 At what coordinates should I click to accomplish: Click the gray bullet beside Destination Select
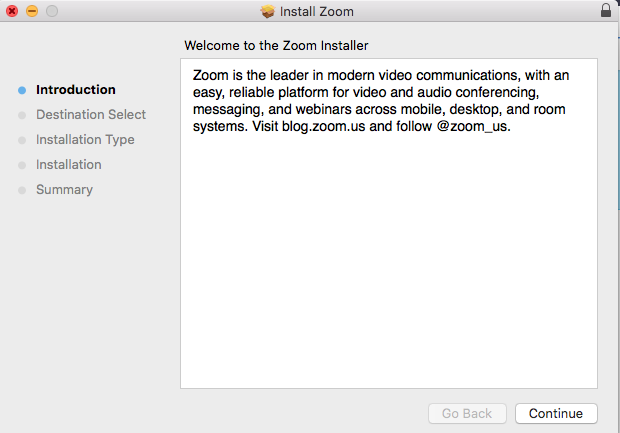coord(22,115)
